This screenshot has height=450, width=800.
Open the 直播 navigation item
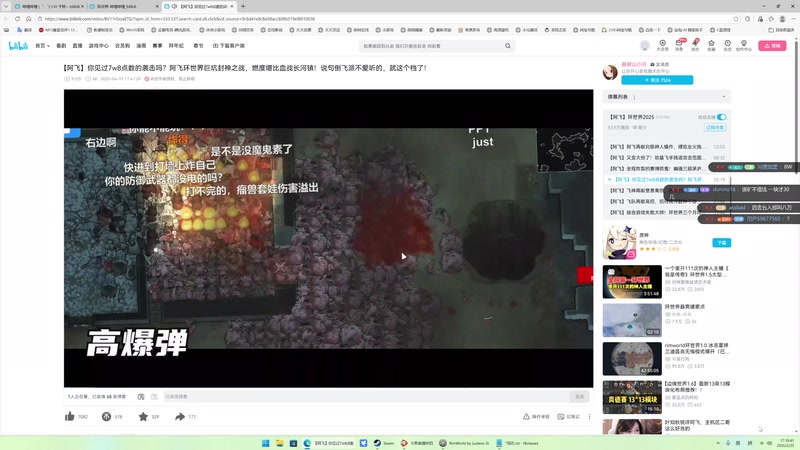point(78,46)
